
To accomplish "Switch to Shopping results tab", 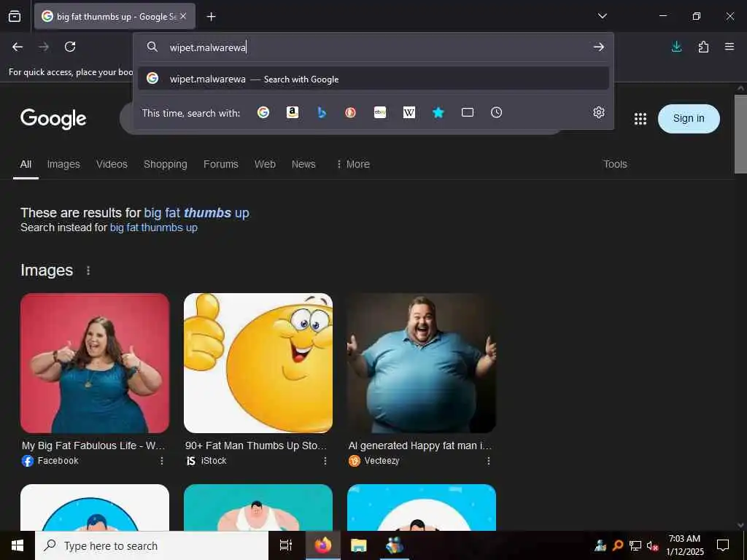I will [166, 164].
